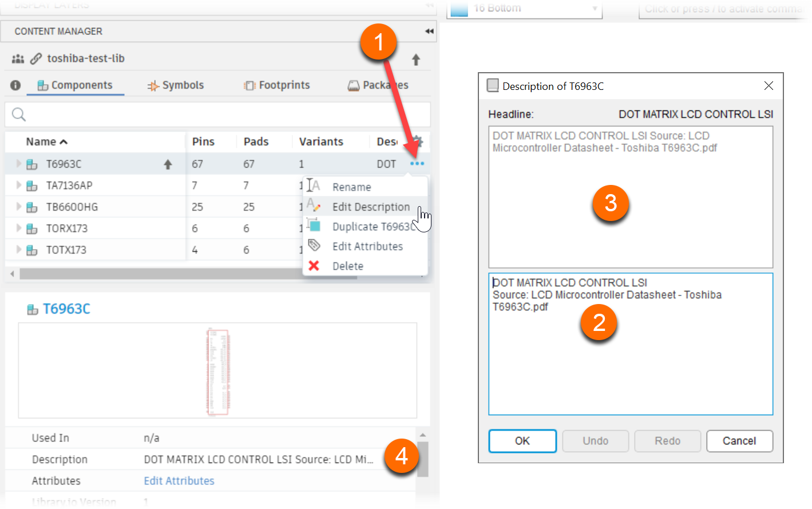The image size is (812, 509).
Task: Cancel the description dialog
Action: pyautogui.click(x=739, y=441)
